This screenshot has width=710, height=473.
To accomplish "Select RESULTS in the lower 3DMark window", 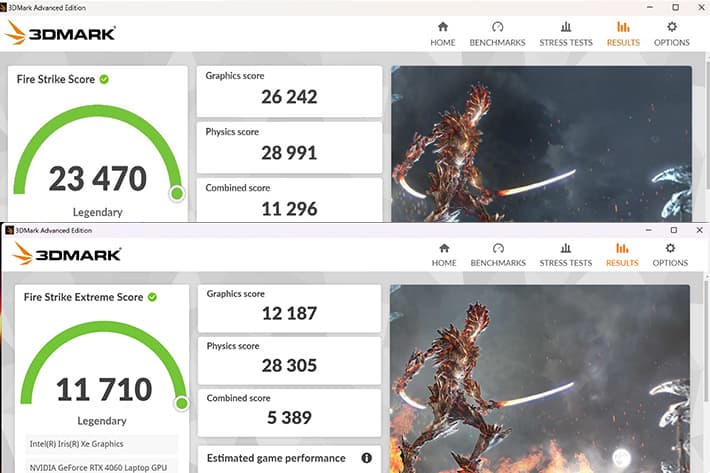I will tap(622, 255).
